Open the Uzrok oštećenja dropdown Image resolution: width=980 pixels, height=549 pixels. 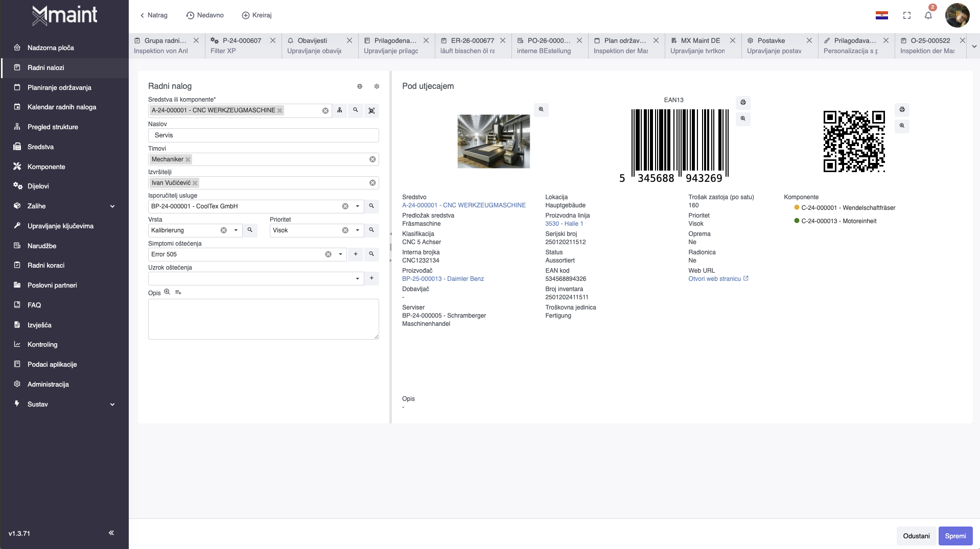click(357, 278)
